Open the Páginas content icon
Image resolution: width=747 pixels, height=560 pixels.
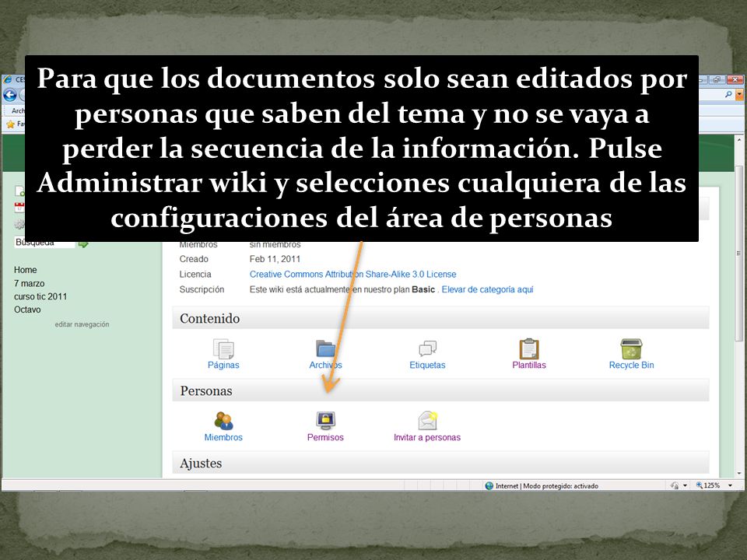tap(223, 348)
